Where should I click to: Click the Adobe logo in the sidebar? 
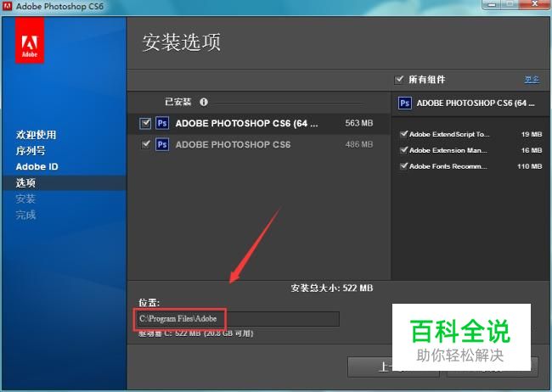point(30,41)
